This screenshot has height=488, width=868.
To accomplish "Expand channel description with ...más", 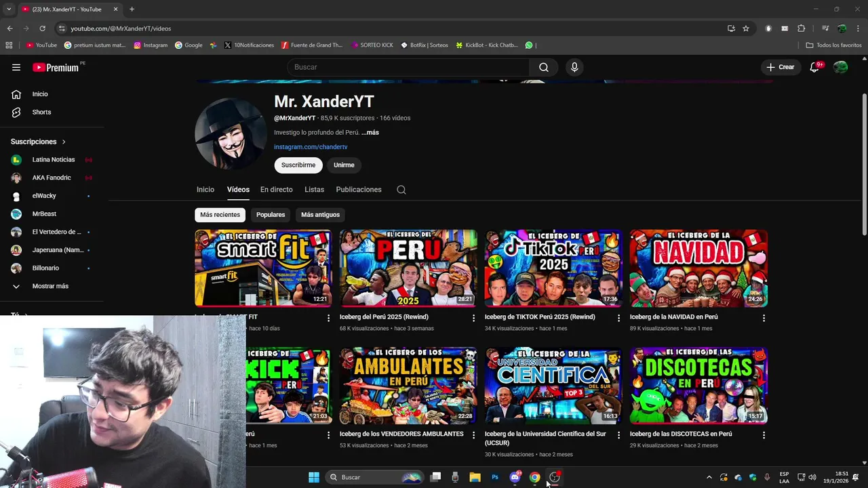I will (x=370, y=133).
